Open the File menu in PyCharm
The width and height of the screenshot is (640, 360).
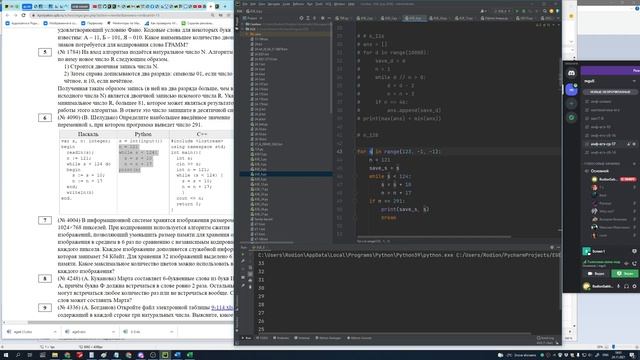tap(245, 4)
